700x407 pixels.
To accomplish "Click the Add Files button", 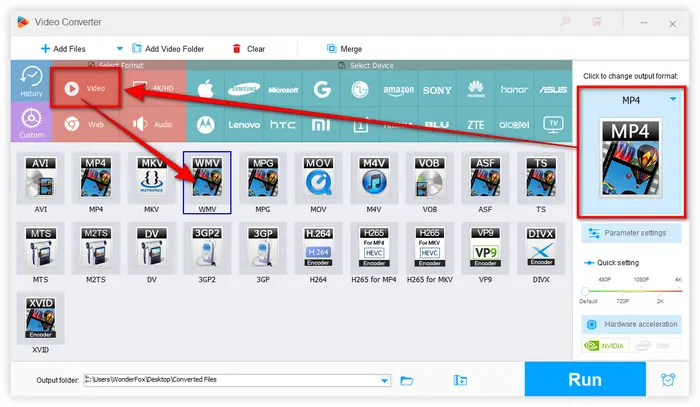I will pyautogui.click(x=63, y=49).
